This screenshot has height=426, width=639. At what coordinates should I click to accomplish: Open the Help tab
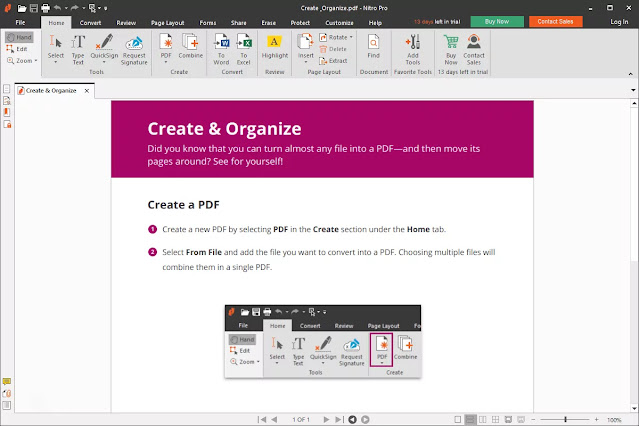(x=375, y=23)
